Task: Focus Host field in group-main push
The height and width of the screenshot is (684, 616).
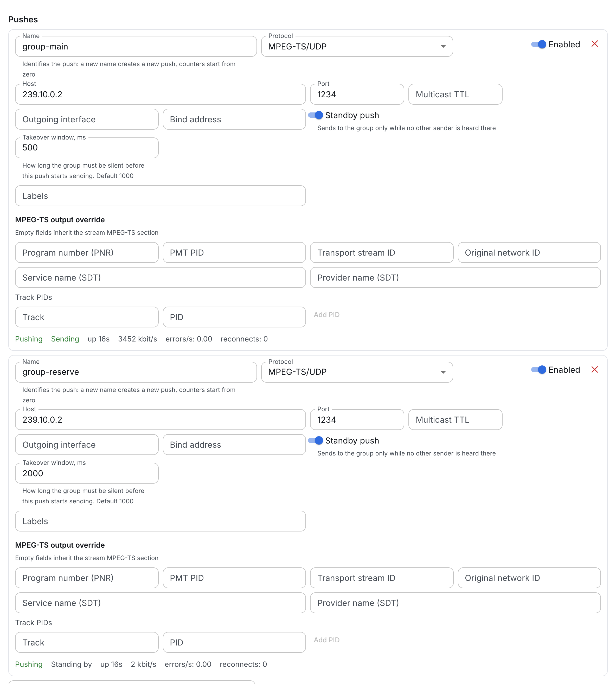Action: coord(160,94)
